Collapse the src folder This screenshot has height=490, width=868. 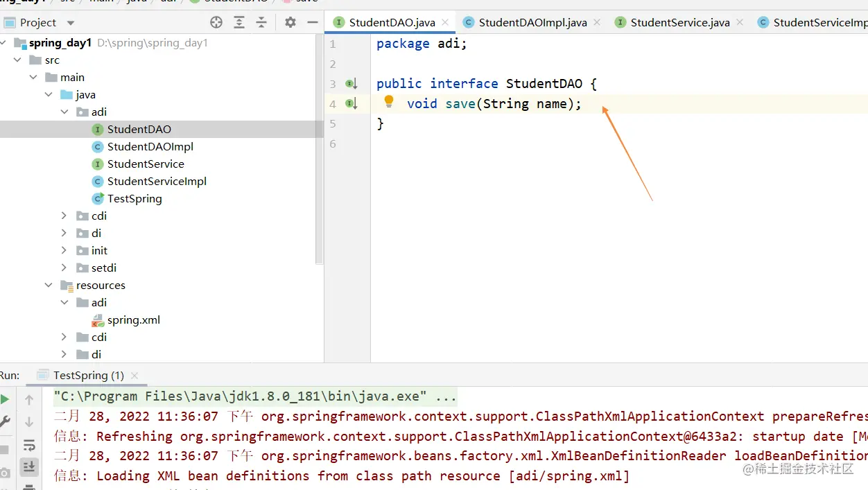pos(18,60)
